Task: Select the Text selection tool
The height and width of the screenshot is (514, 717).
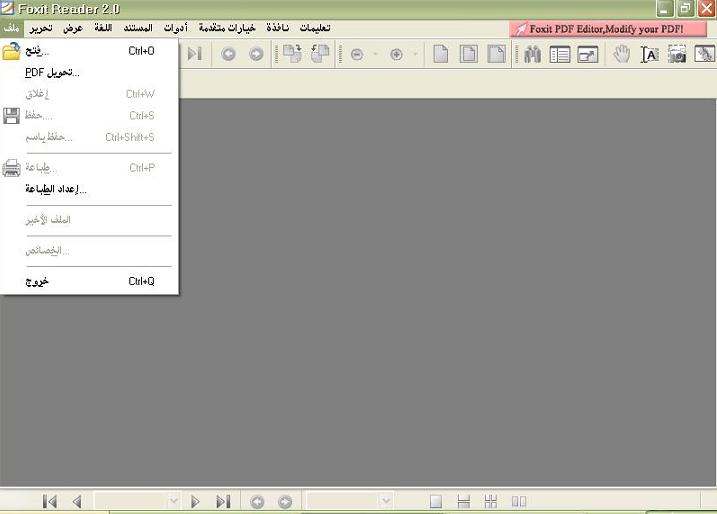Action: [649, 54]
